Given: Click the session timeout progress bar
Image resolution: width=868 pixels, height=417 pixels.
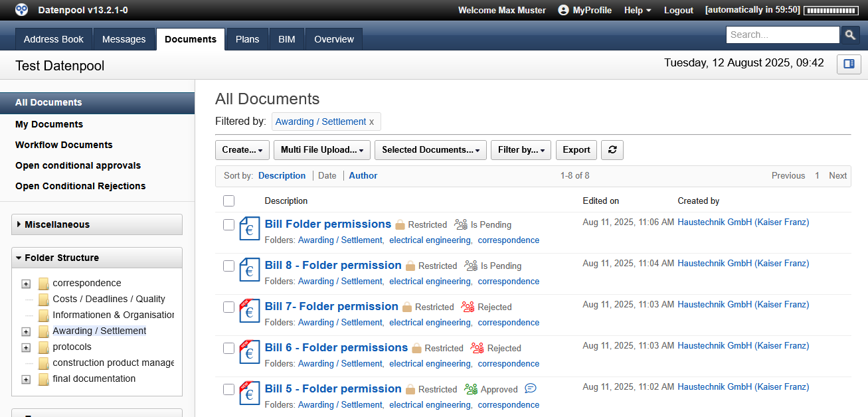Looking at the screenshot, I should tap(830, 10).
